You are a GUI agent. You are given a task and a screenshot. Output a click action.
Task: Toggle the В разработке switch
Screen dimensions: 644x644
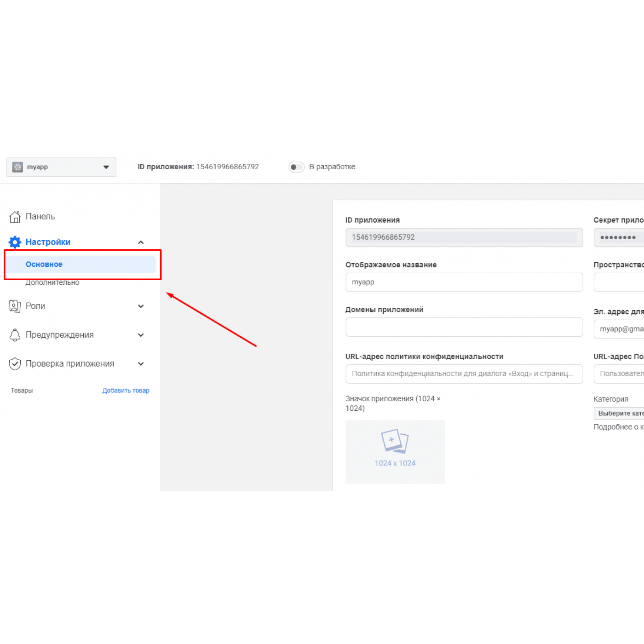click(296, 167)
